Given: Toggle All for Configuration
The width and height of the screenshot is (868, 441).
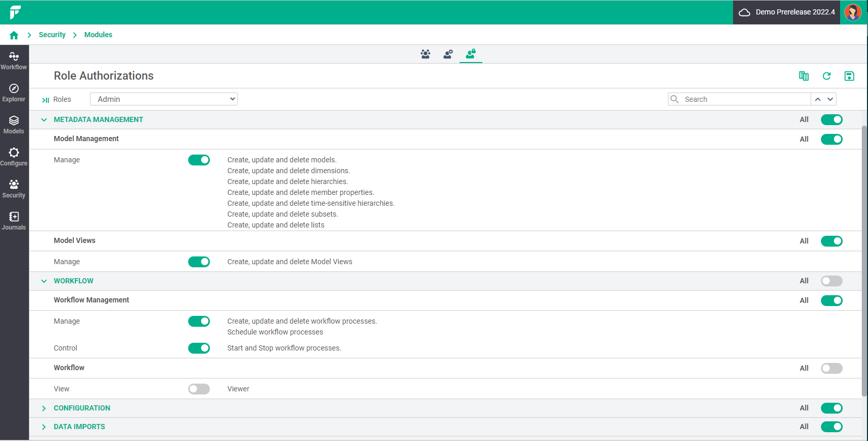Looking at the screenshot, I should (x=832, y=408).
